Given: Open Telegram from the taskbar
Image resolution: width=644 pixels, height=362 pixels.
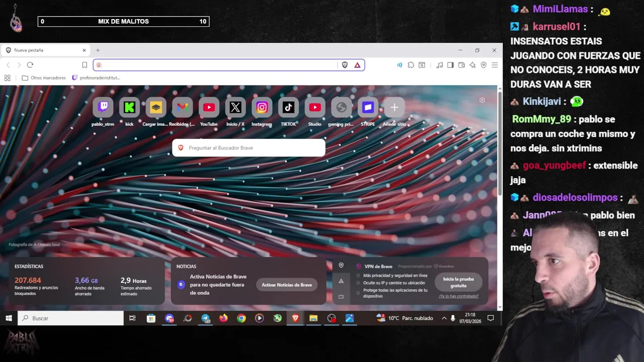Looking at the screenshot, I should pyautogui.click(x=205, y=318).
